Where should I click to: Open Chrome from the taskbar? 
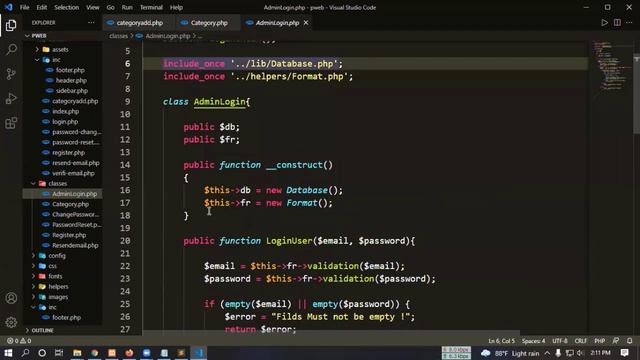(x=95, y=353)
